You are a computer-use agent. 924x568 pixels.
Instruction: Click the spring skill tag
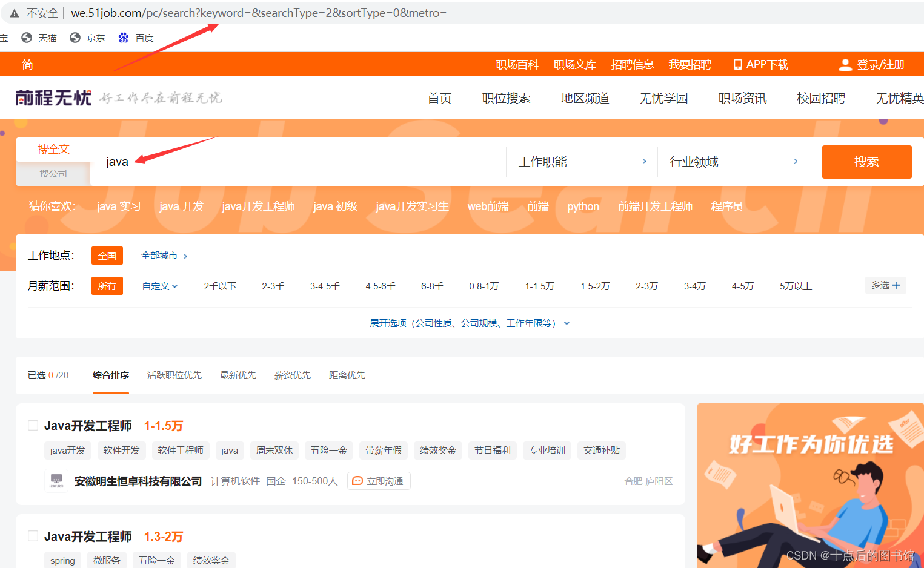62,561
